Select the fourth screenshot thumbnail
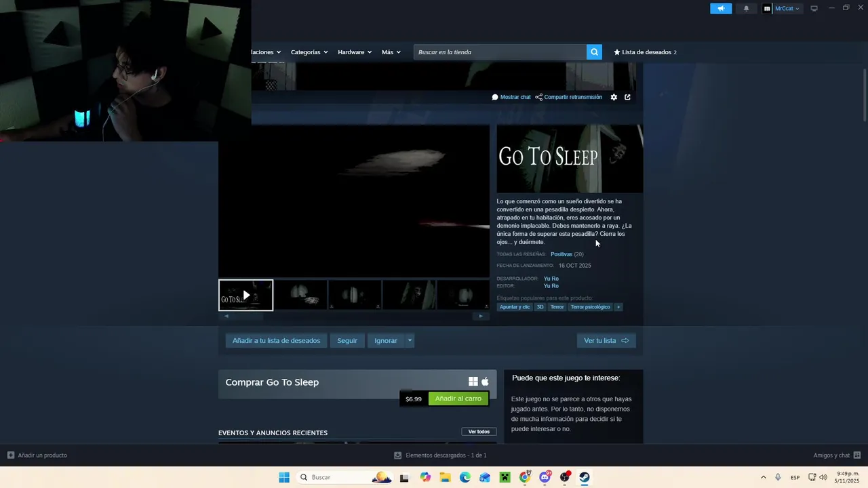This screenshot has width=868, height=488. coord(409,295)
